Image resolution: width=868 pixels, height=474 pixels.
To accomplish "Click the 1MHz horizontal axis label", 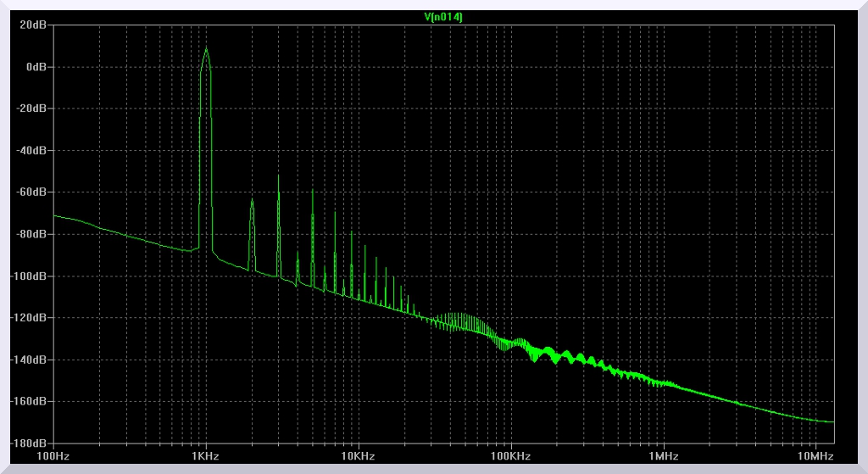I will (x=663, y=456).
